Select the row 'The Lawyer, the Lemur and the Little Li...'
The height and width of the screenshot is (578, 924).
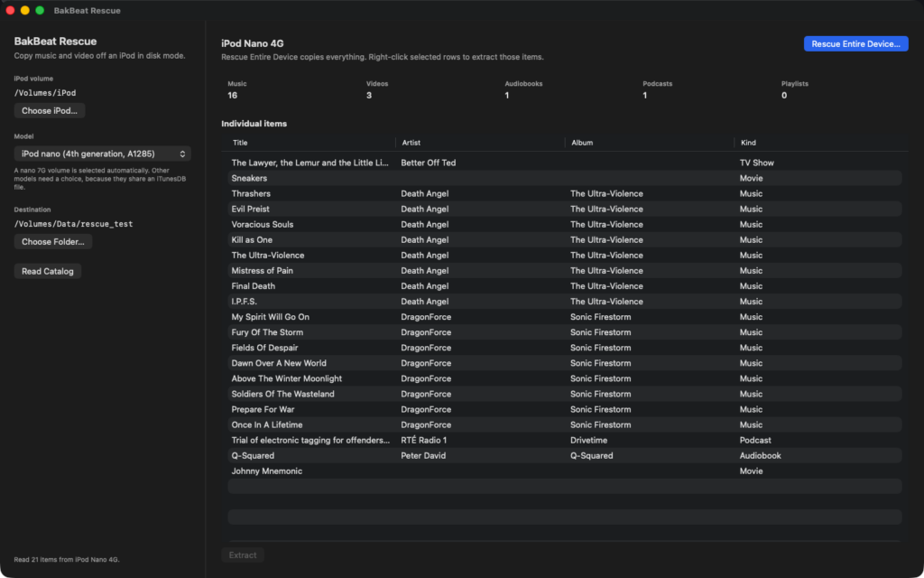tap(565, 163)
